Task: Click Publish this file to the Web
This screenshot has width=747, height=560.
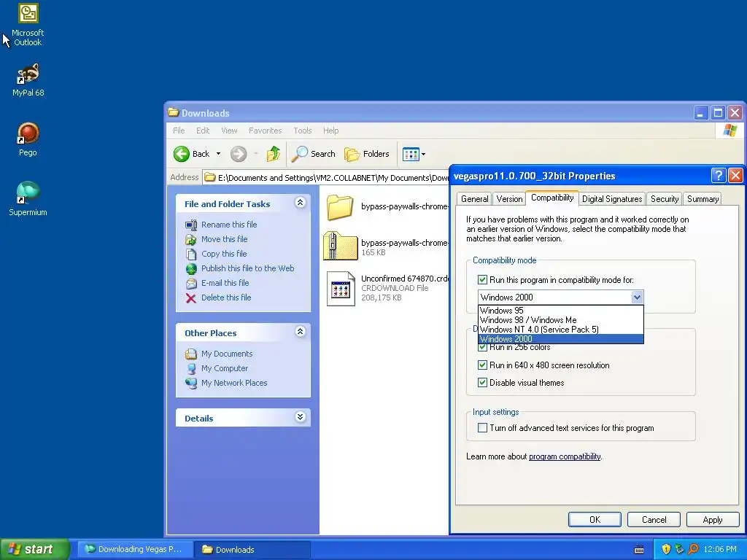Action: [x=247, y=268]
